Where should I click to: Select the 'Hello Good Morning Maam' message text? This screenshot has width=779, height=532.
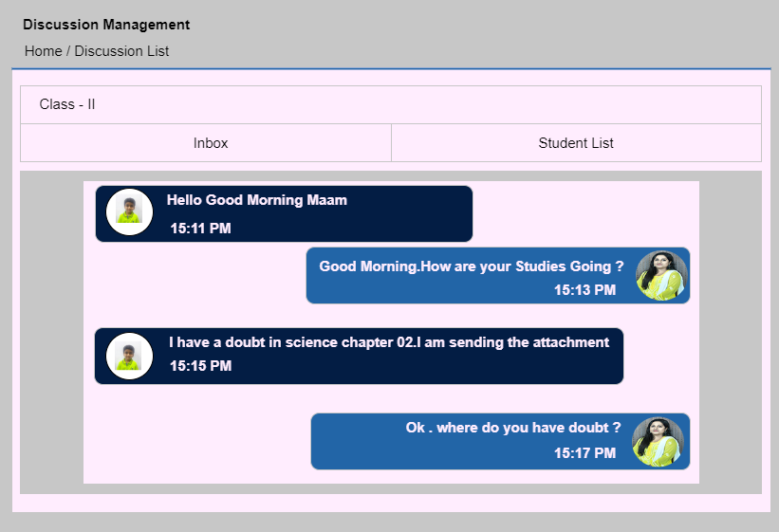[x=257, y=200]
